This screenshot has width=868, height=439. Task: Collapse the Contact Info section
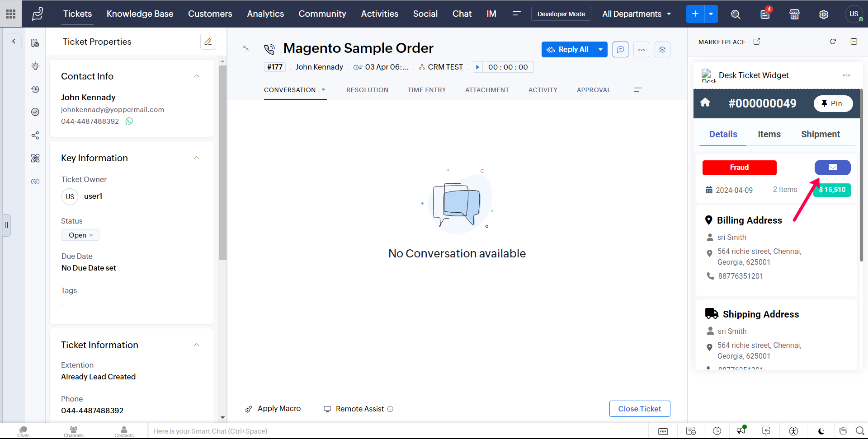pos(197,76)
